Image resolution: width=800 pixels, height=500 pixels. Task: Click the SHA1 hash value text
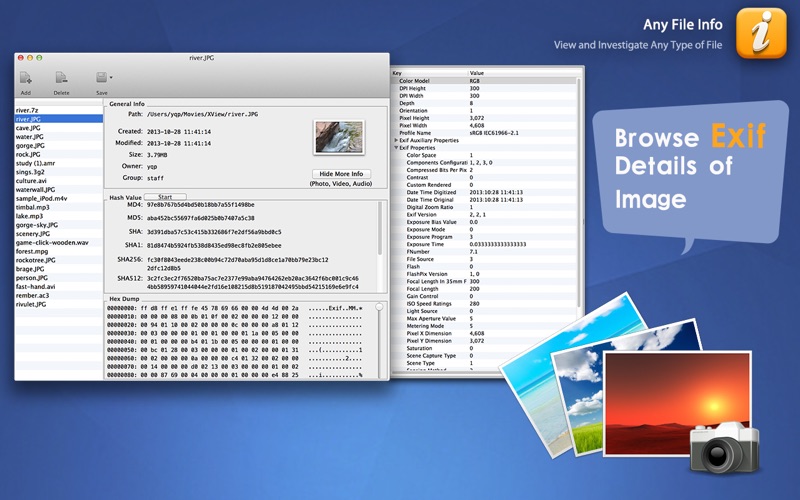click(x=214, y=245)
